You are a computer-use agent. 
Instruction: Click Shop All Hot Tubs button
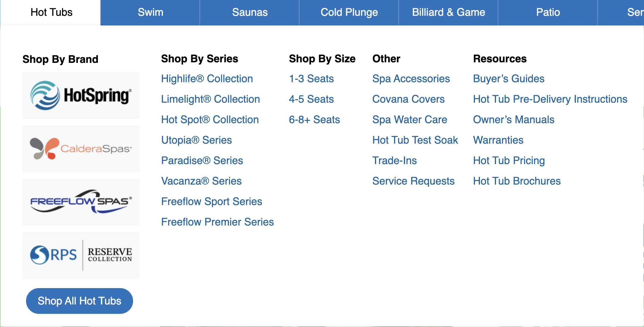pos(80,301)
